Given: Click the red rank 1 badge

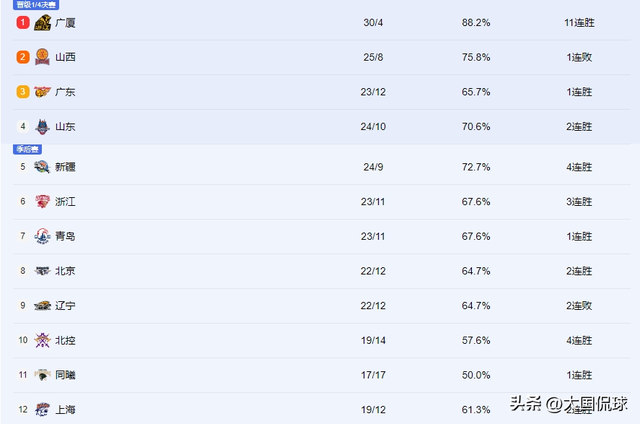Looking at the screenshot, I should 22,22.
